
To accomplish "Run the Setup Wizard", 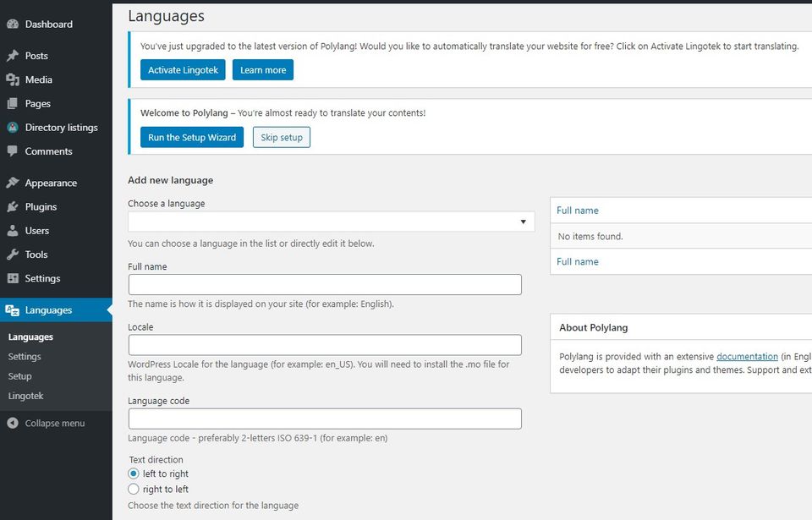I will (192, 137).
